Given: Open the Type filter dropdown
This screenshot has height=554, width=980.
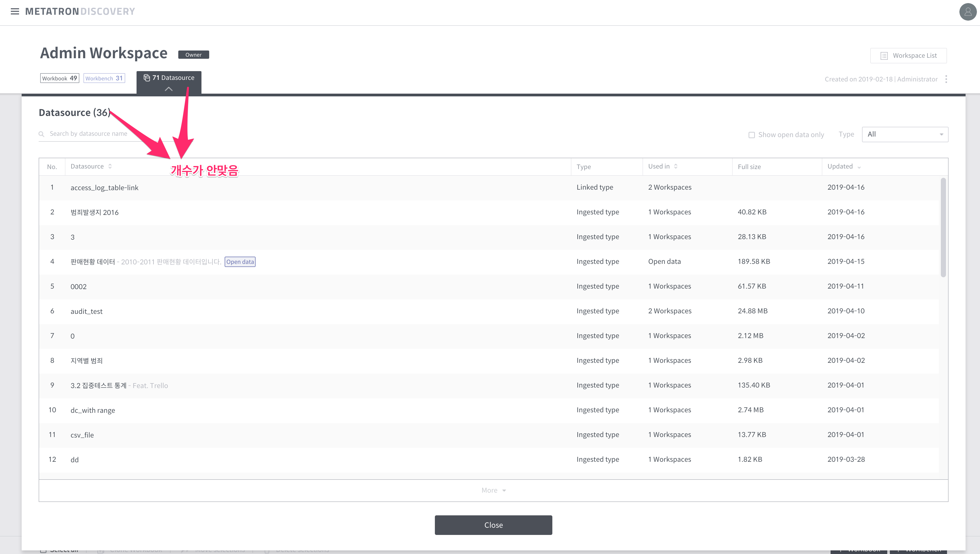Looking at the screenshot, I should [x=905, y=134].
